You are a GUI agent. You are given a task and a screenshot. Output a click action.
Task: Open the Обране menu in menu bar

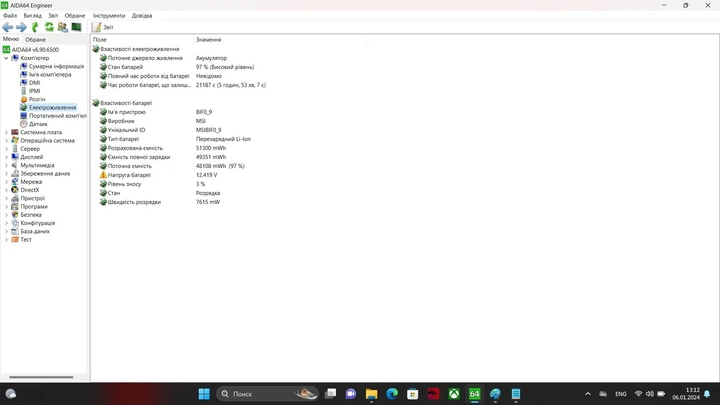75,16
